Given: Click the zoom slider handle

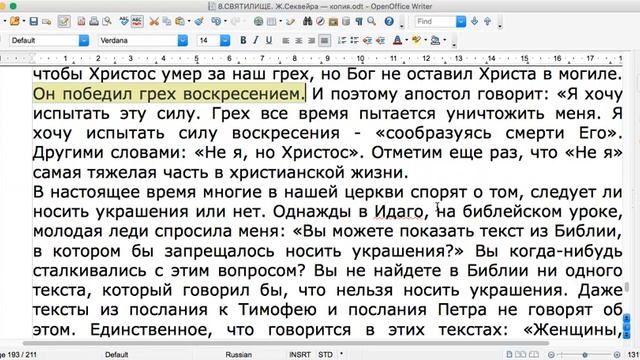Looking at the screenshot, I should (584, 355).
